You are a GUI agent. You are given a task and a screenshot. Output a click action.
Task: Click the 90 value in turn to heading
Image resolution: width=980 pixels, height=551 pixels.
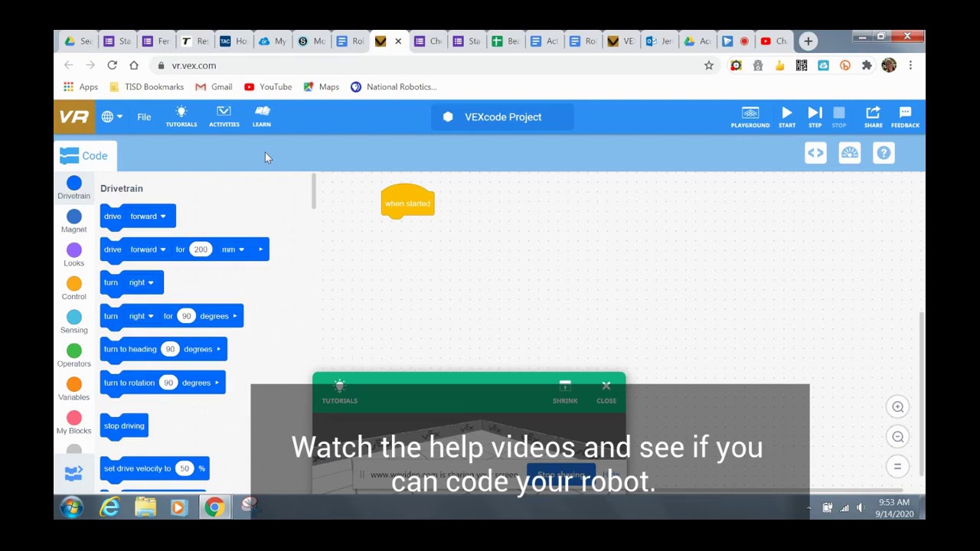(170, 349)
